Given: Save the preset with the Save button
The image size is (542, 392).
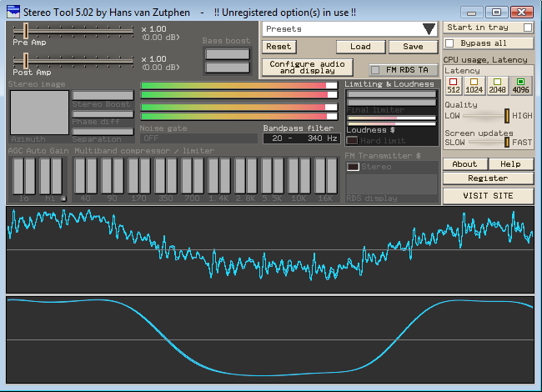Looking at the screenshot, I should click(413, 47).
